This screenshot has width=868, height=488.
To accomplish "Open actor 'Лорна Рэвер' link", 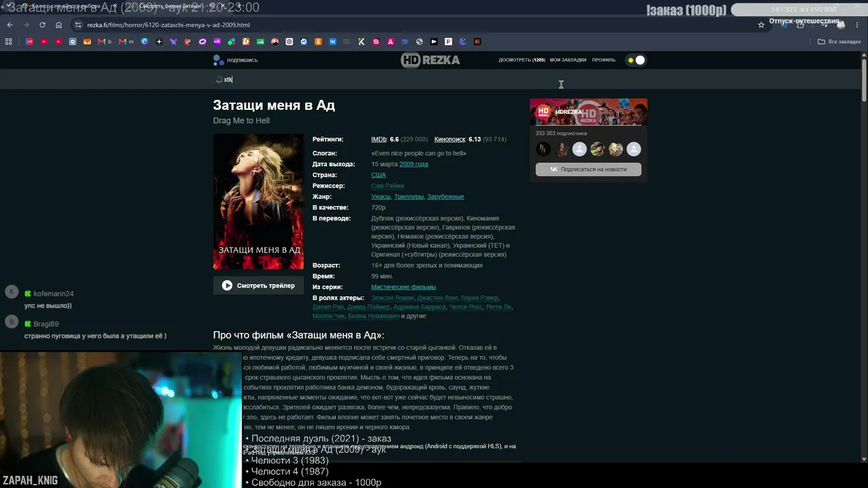I will click(479, 298).
